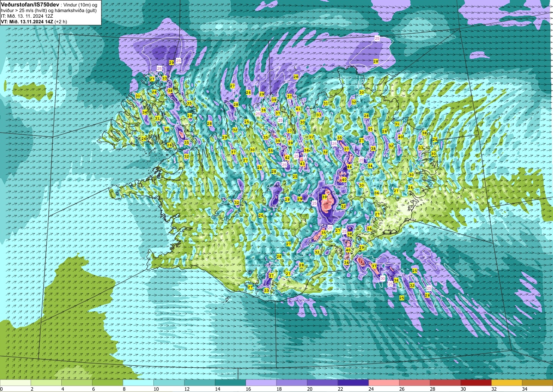This screenshot has height=392, width=553.
Task: Select the olive green 6–8 legend swatch
Action: coord(108,383)
